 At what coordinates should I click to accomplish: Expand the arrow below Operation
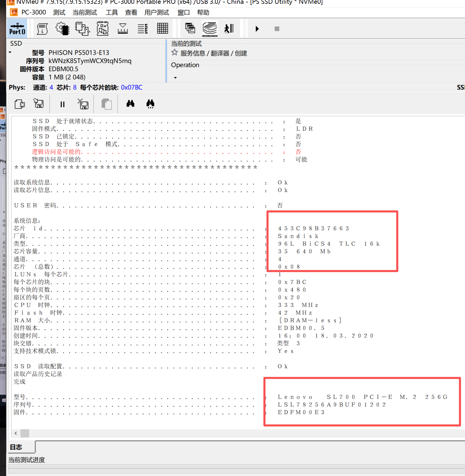[x=175, y=78]
